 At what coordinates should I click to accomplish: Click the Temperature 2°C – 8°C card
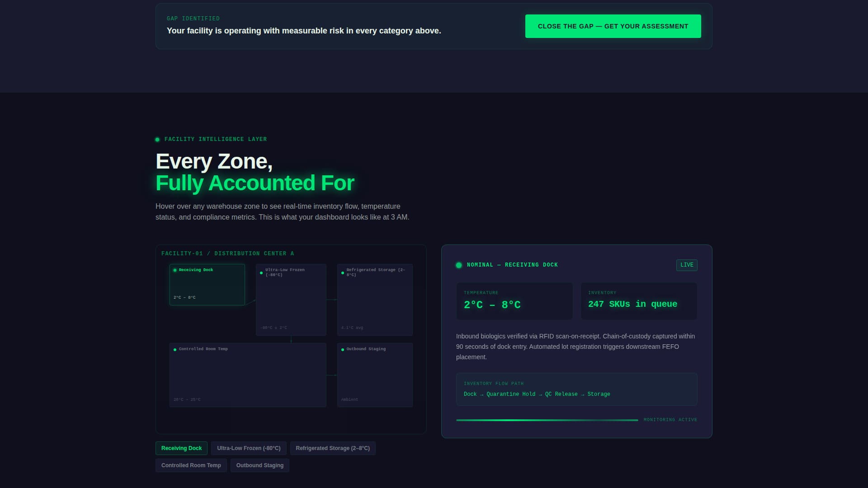click(514, 301)
